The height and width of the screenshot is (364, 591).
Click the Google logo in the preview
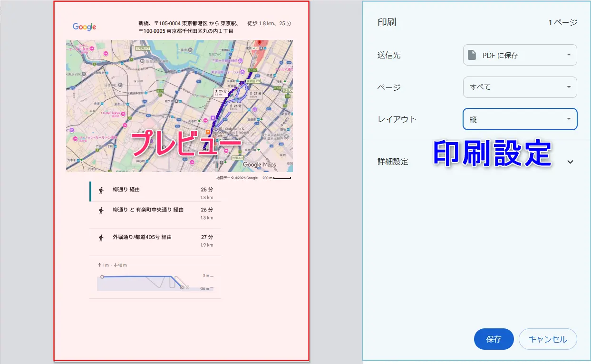pos(85,27)
